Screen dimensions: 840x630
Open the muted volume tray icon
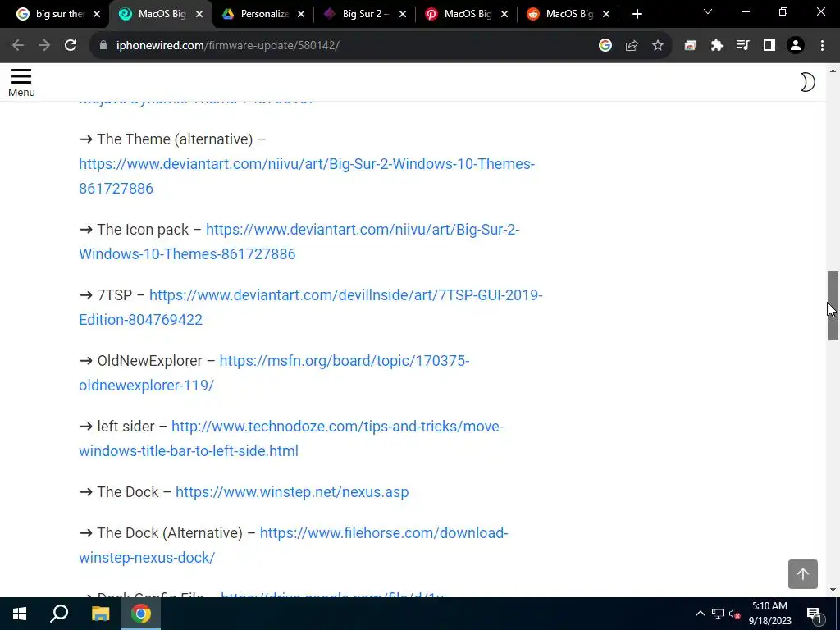[x=735, y=614]
